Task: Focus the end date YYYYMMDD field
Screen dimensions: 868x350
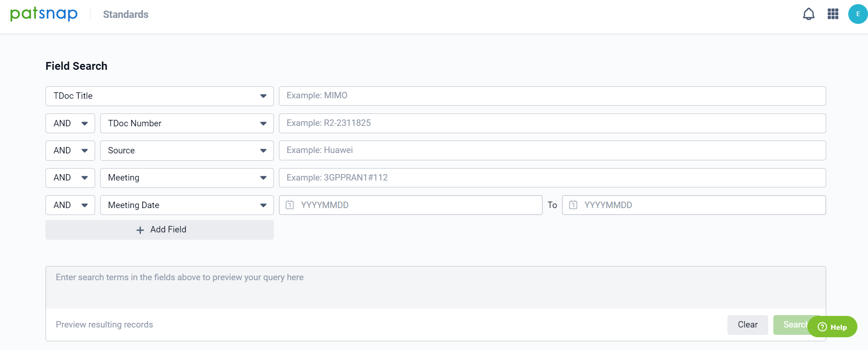Action: [694, 205]
